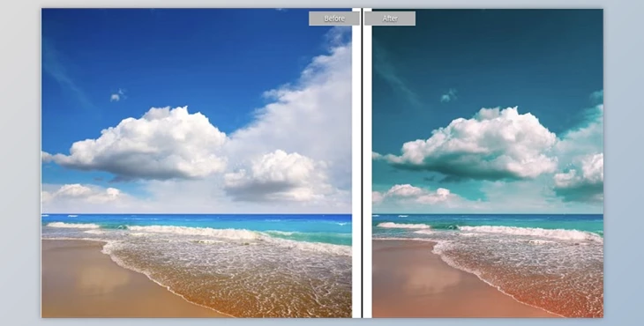
Task: Click the Before label button
Action: tap(334, 19)
